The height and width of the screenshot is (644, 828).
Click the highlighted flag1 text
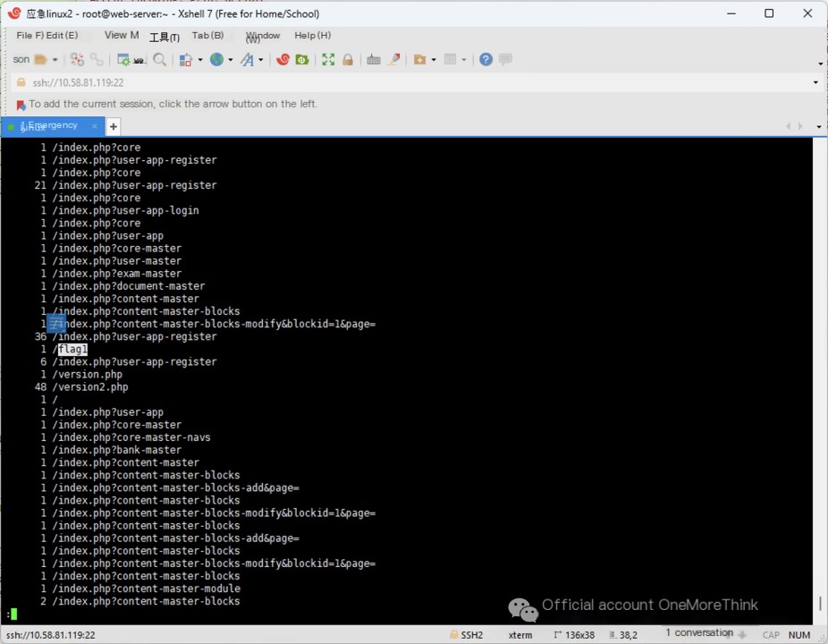(x=72, y=349)
